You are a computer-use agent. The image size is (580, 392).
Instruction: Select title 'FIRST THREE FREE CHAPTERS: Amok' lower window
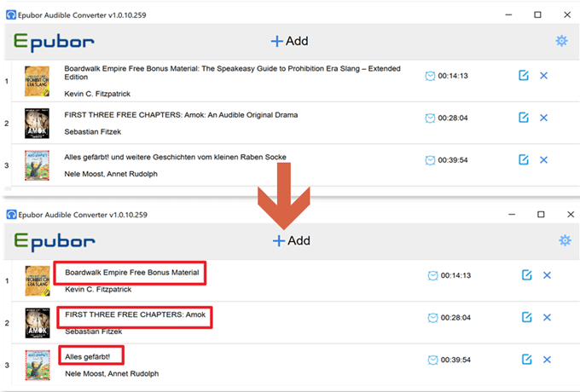coord(136,314)
